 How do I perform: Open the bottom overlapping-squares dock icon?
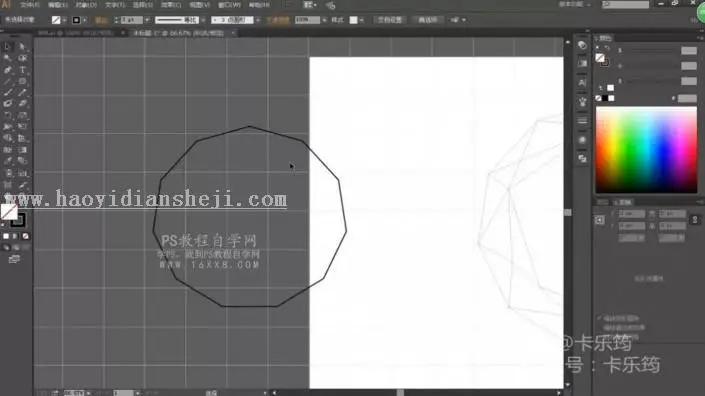582,159
